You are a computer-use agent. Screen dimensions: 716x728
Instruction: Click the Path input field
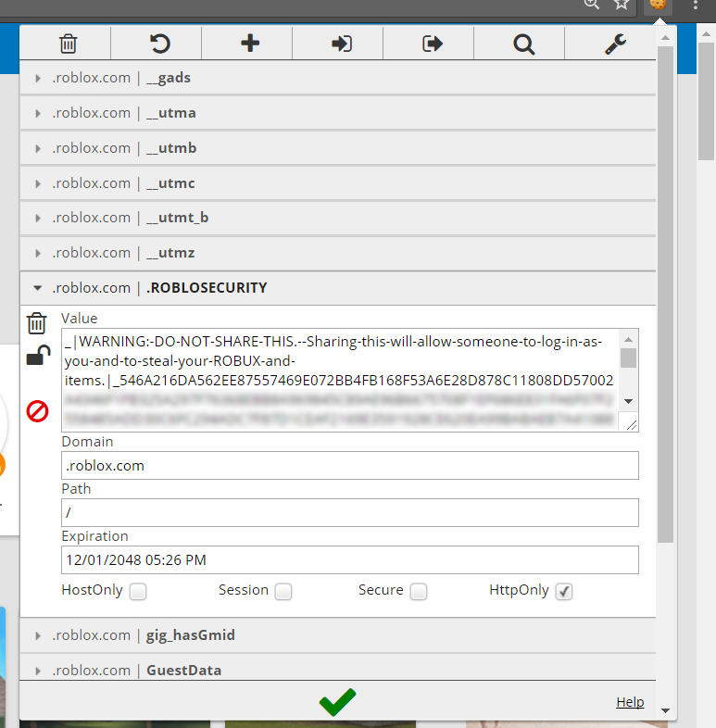click(x=349, y=512)
